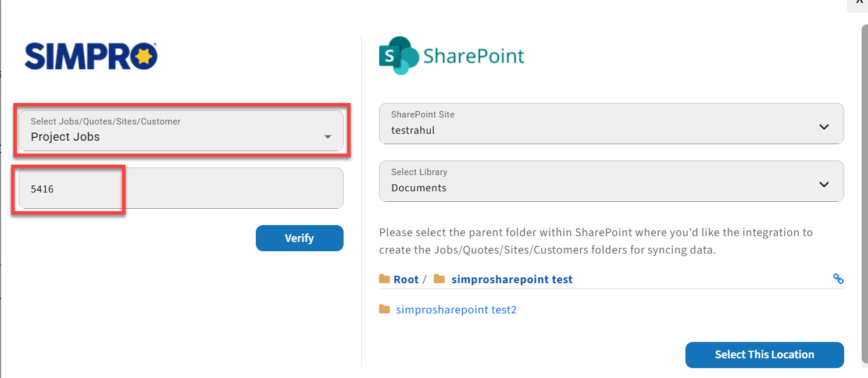Viewport: 868px width, 378px height.
Task: Open the Project Jobs dropdown arrow
Action: point(328,137)
